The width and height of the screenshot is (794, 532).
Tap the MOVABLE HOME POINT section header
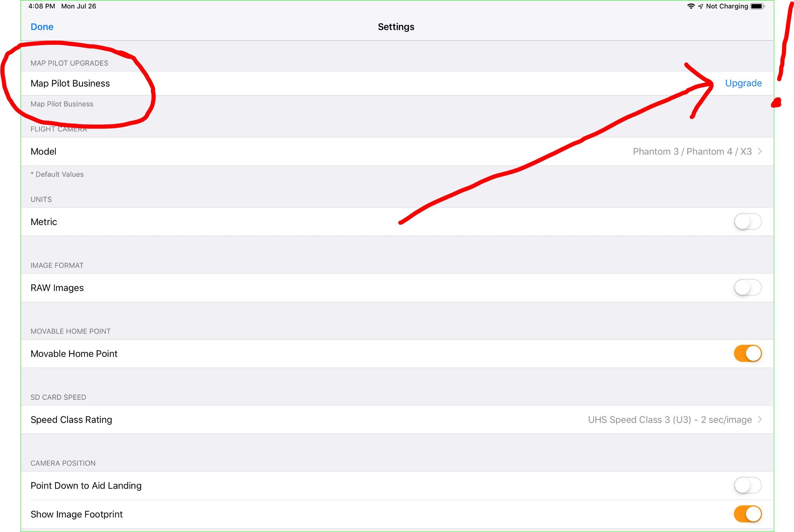pyautogui.click(x=70, y=331)
